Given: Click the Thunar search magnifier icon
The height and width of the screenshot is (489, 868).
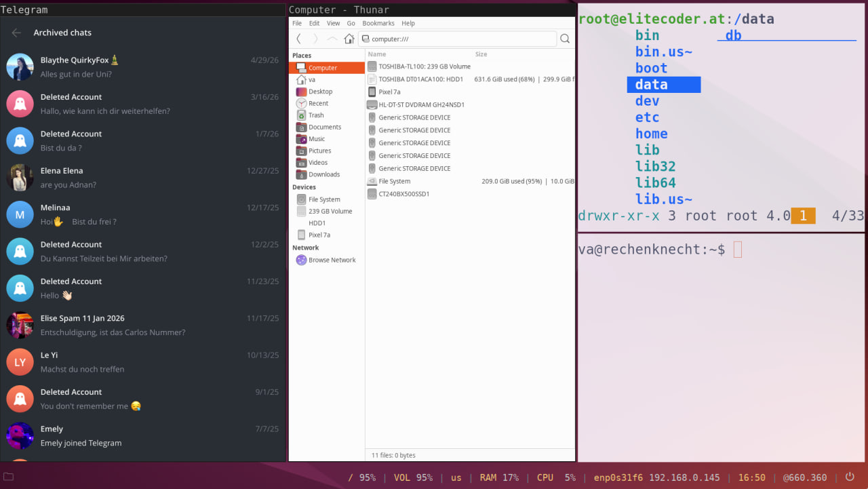Looking at the screenshot, I should (565, 39).
